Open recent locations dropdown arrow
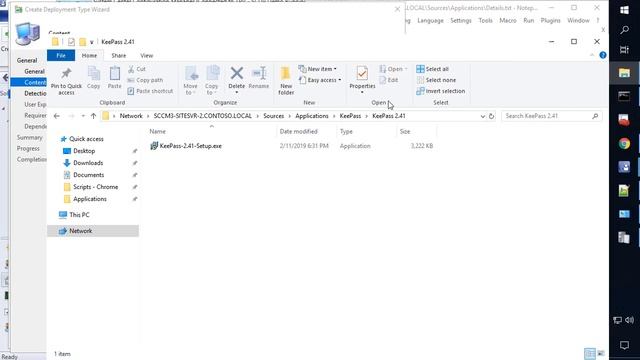Viewport: 640px width, 360px height. coord(83,116)
